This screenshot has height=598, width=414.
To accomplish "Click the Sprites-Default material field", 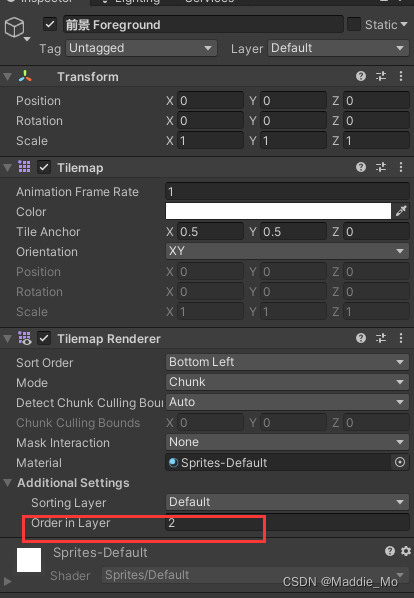I will click(x=278, y=463).
